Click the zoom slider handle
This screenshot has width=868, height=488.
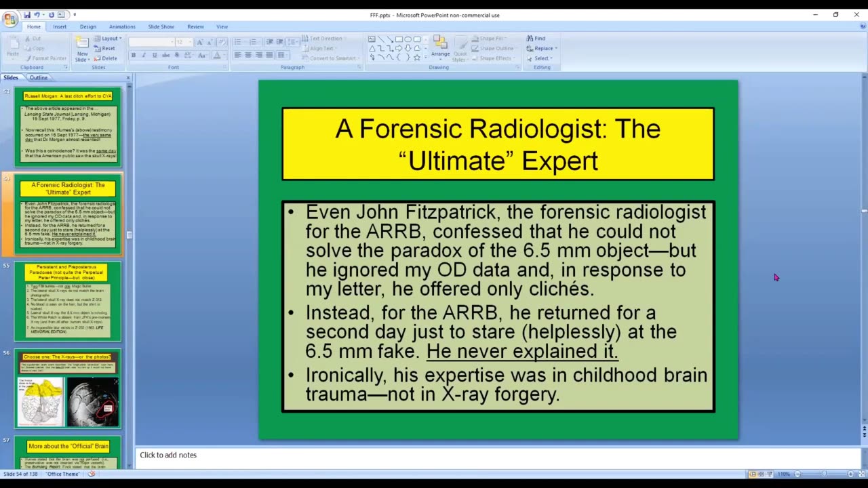click(824, 474)
